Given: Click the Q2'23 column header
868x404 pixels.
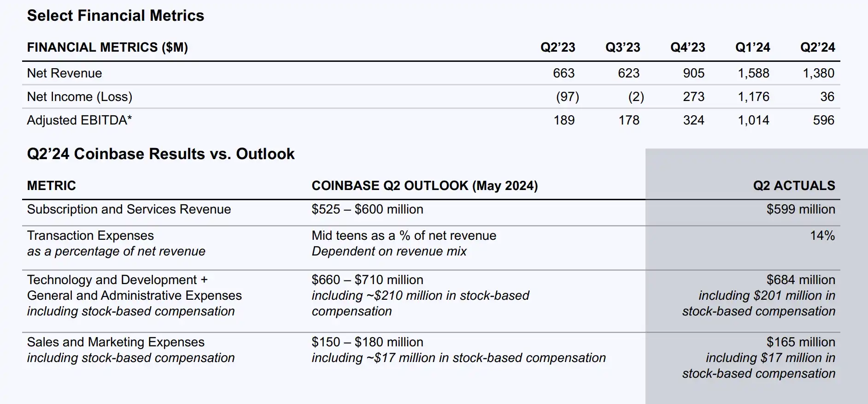Looking at the screenshot, I should tap(557, 48).
